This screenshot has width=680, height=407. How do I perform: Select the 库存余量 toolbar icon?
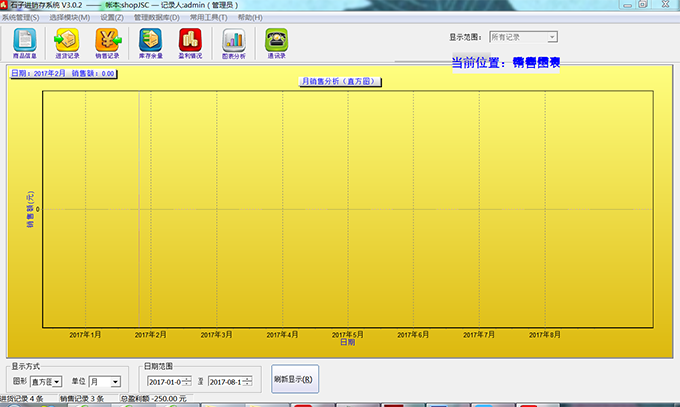[149, 42]
